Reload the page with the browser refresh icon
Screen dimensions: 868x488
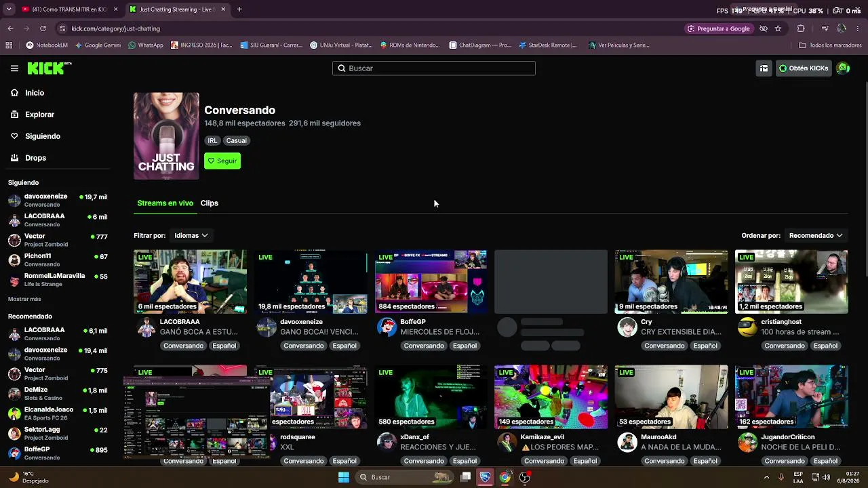43,28
